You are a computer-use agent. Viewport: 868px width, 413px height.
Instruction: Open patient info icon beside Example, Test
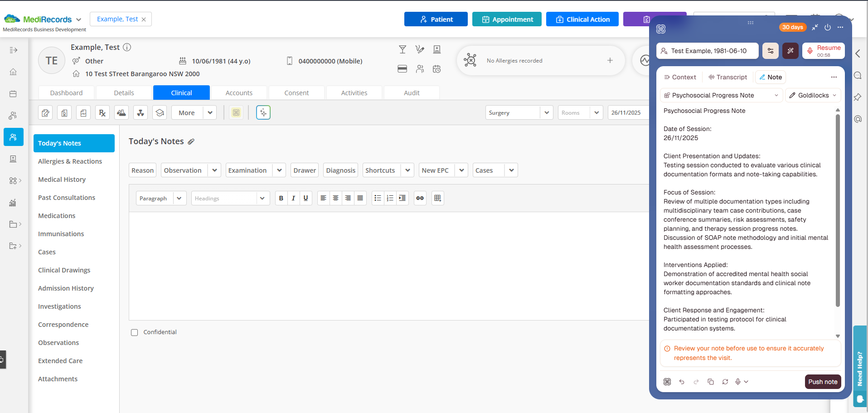pos(127,47)
